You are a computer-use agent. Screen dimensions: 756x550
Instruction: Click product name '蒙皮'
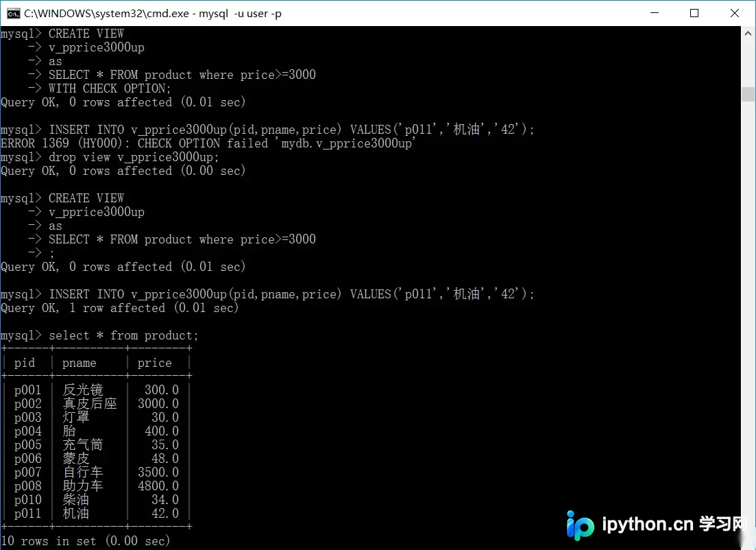tap(75, 458)
